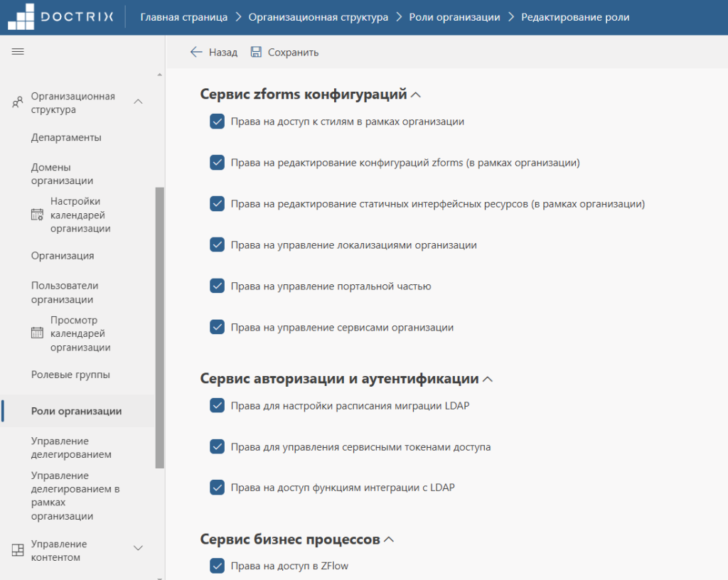This screenshot has width=728, height=580.
Task: Open Управление делегированием в рамках организации
Action: point(75,495)
